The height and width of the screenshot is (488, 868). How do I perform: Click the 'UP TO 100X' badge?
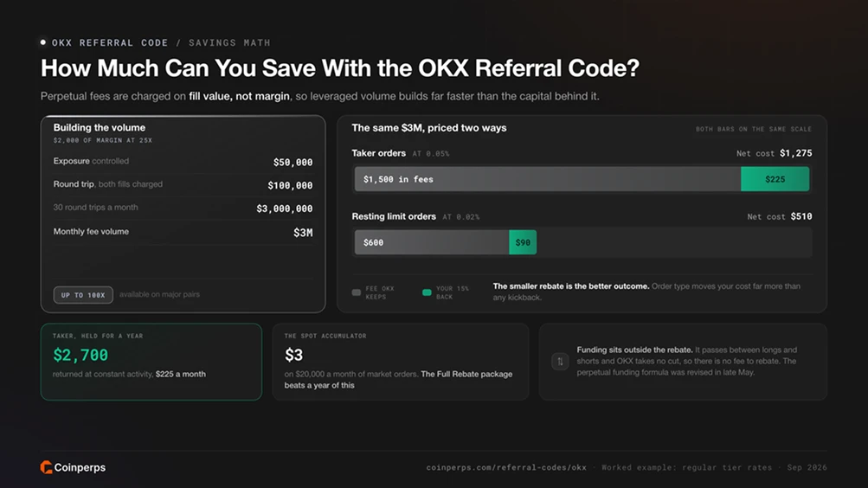(83, 295)
